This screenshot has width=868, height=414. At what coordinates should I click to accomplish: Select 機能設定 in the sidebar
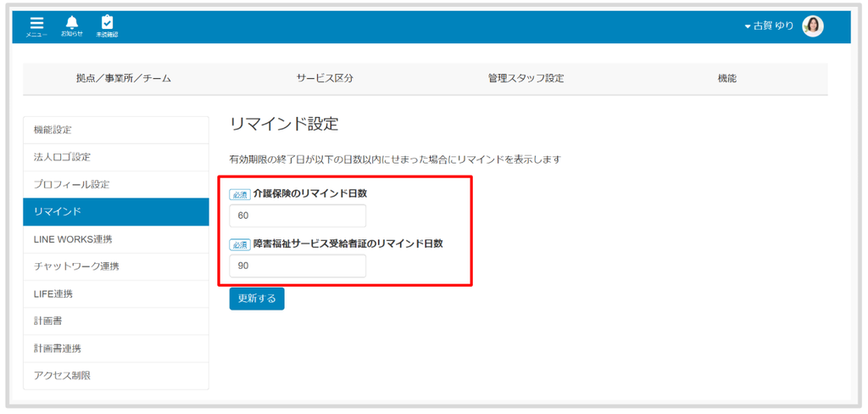click(116, 131)
